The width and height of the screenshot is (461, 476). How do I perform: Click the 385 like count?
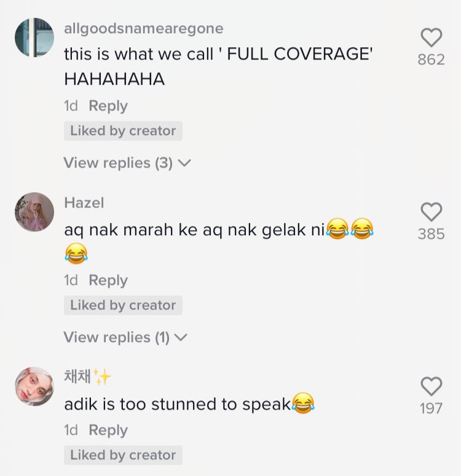(431, 234)
